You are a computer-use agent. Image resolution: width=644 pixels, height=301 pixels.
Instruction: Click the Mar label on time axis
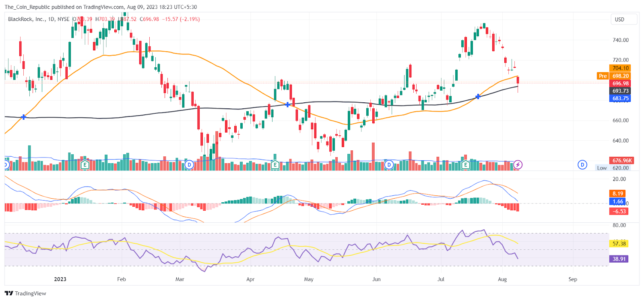pyautogui.click(x=180, y=279)
